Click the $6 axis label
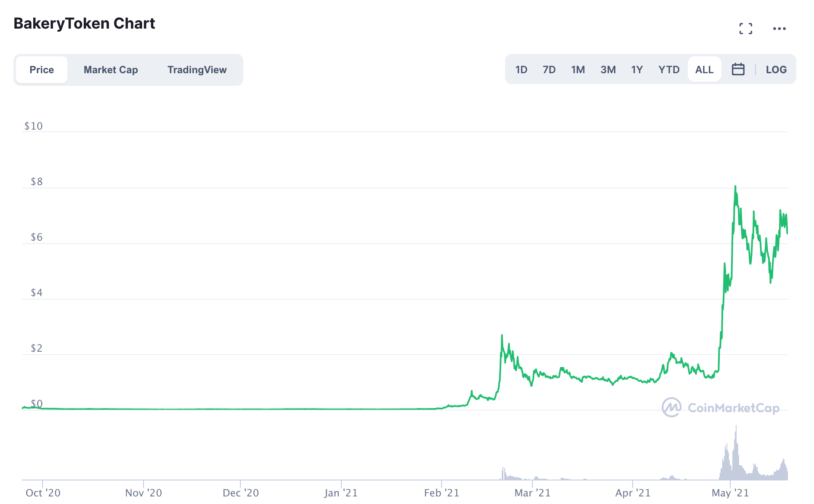Screen dimensions: 814x504 point(37,237)
